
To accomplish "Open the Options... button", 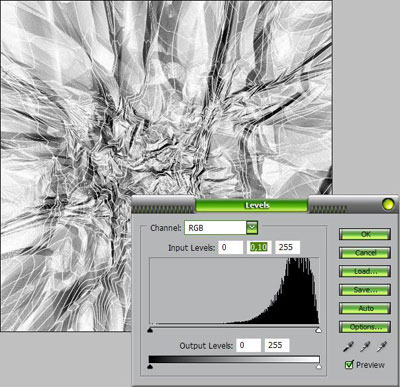I will coord(365,327).
